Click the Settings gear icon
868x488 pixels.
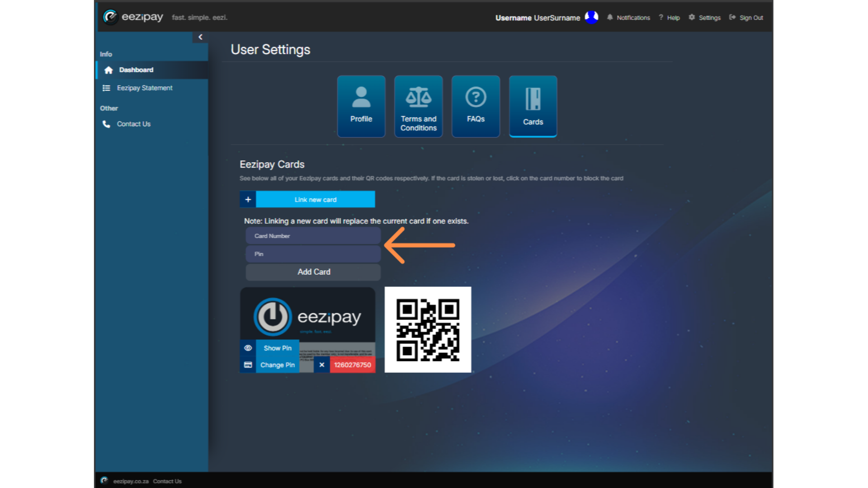point(692,17)
